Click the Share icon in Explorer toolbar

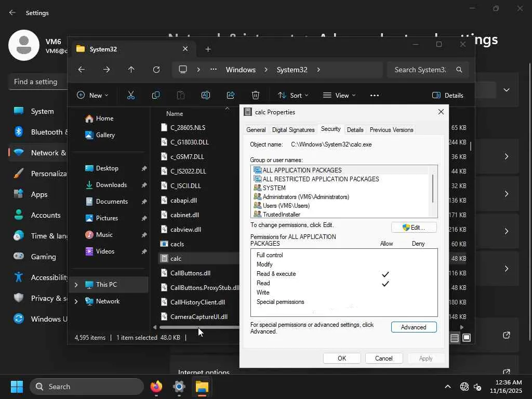coord(231,96)
